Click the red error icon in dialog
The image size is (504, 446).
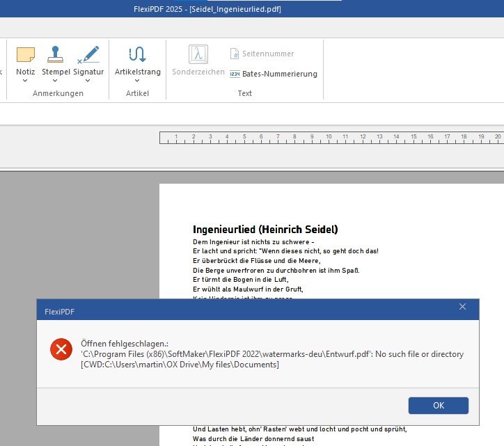tap(61, 349)
